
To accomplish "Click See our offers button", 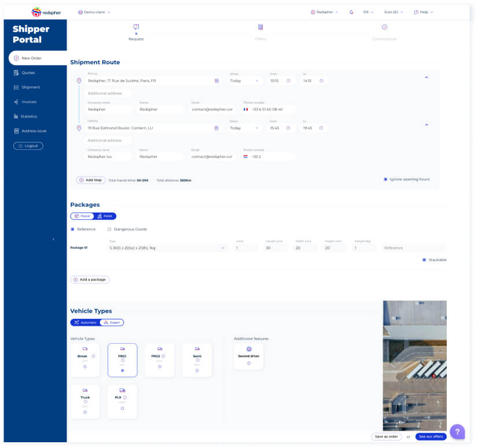I will 431,437.
